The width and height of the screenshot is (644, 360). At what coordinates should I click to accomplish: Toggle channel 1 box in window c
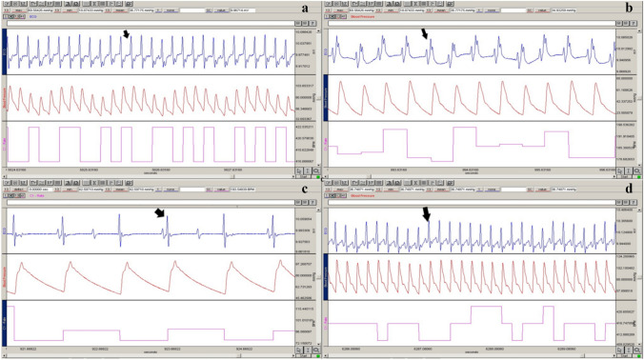click(6, 196)
